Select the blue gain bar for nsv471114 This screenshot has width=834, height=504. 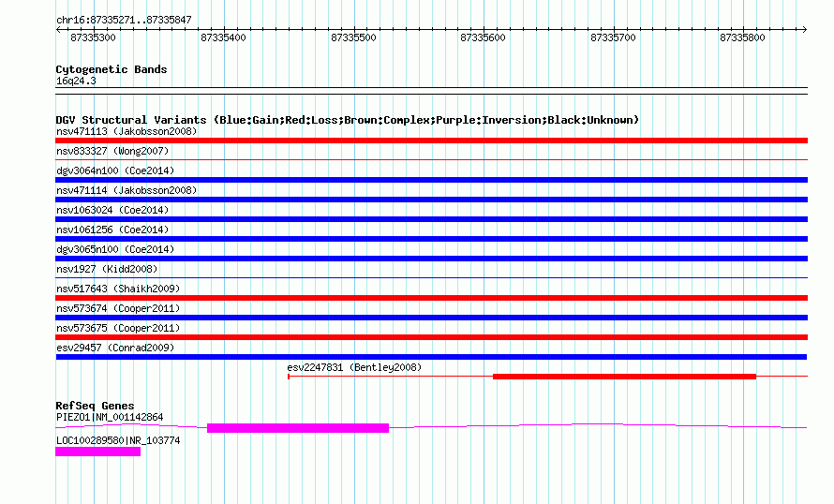tap(431, 200)
